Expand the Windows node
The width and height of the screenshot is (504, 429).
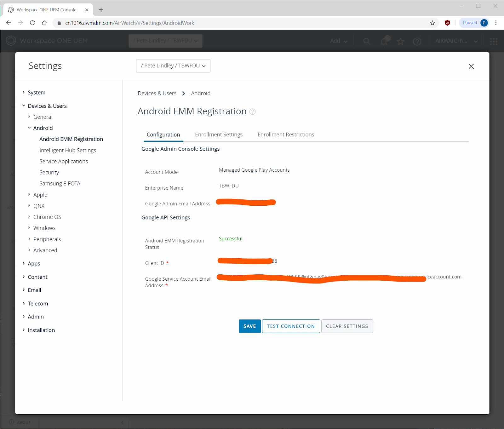coord(29,228)
